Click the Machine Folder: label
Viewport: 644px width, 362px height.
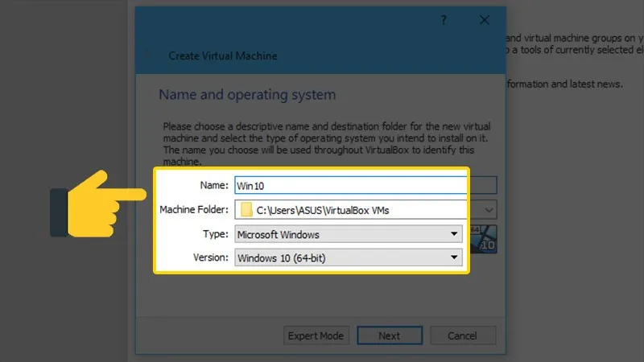point(194,211)
